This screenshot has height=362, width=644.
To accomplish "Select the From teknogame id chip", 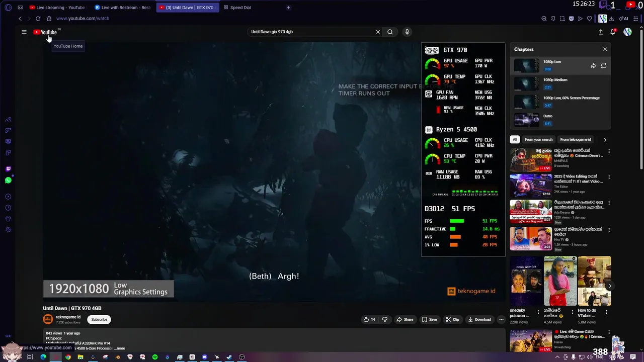I will pyautogui.click(x=576, y=139).
